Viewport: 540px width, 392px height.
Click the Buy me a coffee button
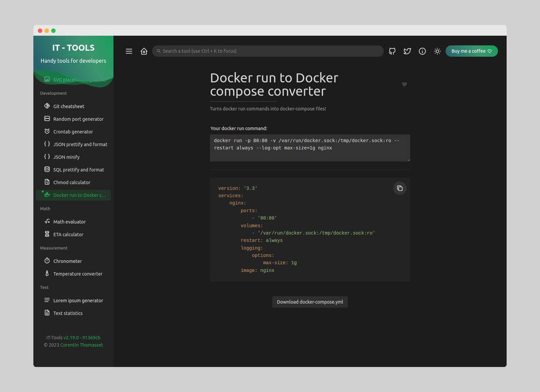[x=472, y=51]
